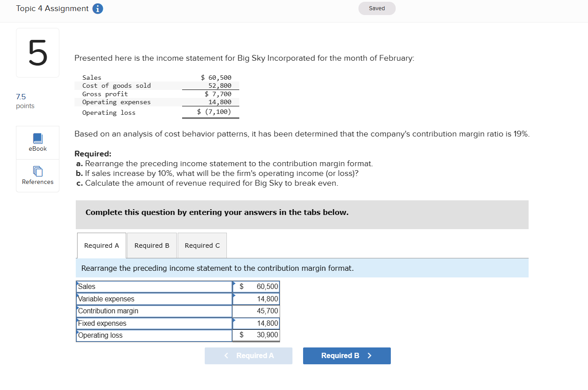
Task: Open the Operating loss label dropdown
Action: [x=153, y=335]
